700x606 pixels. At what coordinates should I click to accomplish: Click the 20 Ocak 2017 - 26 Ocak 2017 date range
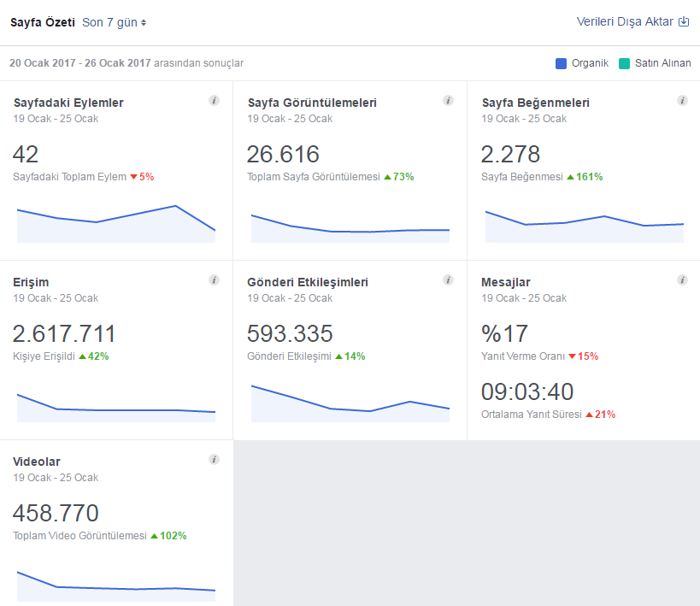tap(79, 63)
